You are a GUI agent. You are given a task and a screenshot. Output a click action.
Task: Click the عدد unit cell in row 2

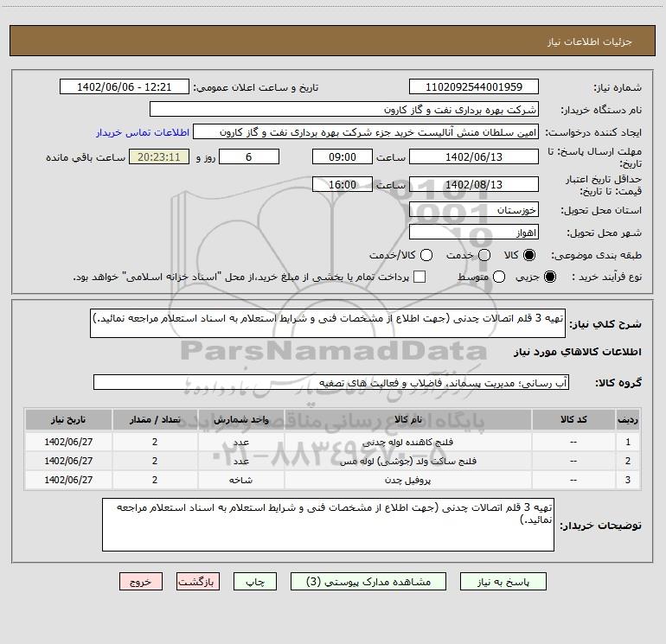240,461
